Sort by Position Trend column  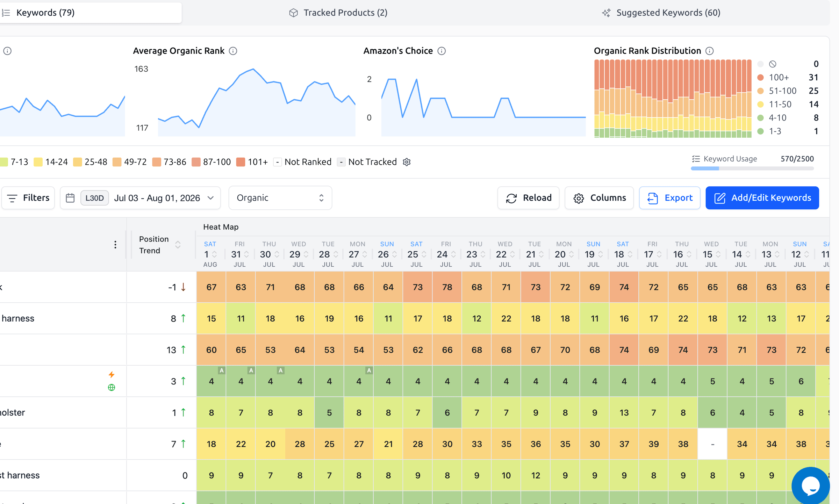(160, 245)
